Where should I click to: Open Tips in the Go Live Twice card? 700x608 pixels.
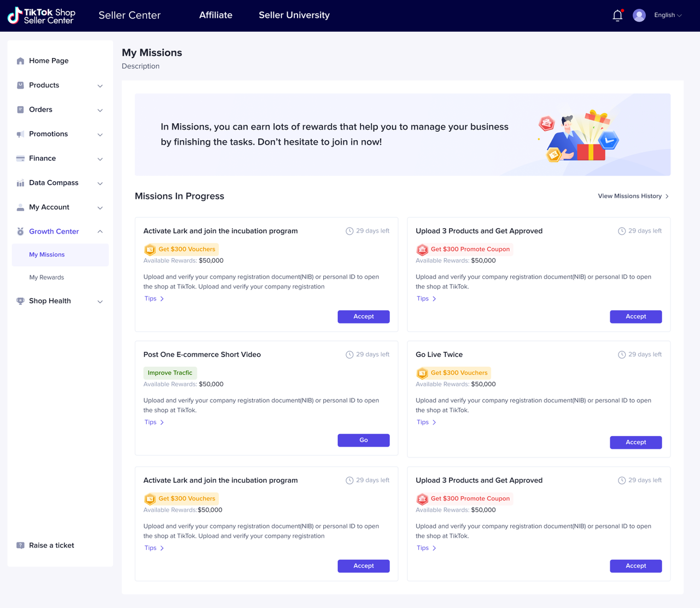click(427, 422)
